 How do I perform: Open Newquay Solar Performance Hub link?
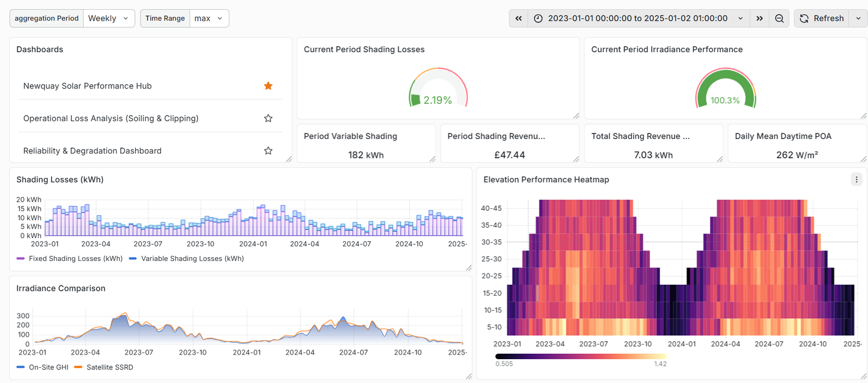click(x=87, y=86)
